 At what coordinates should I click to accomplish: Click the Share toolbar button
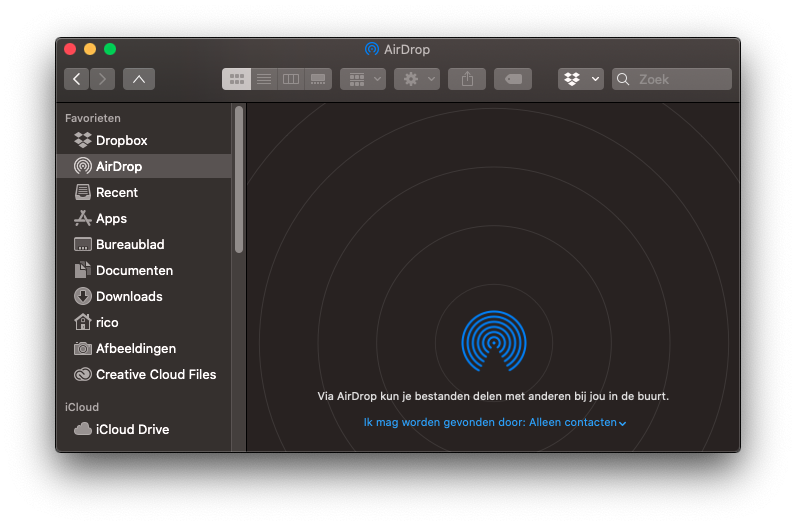[467, 79]
